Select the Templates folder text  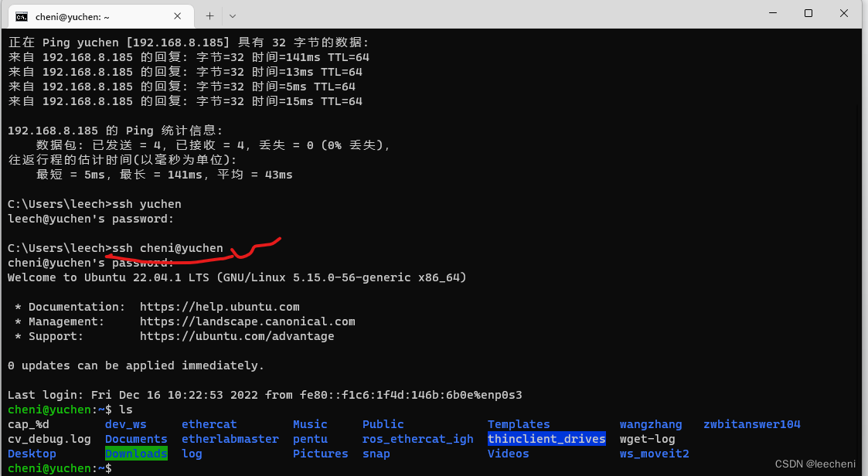pos(519,423)
